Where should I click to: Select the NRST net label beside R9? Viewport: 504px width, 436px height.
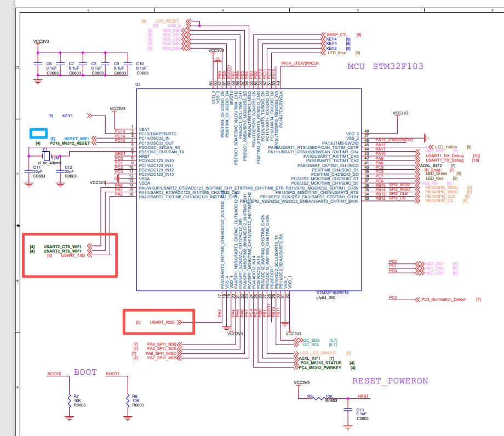pyautogui.click(x=363, y=396)
